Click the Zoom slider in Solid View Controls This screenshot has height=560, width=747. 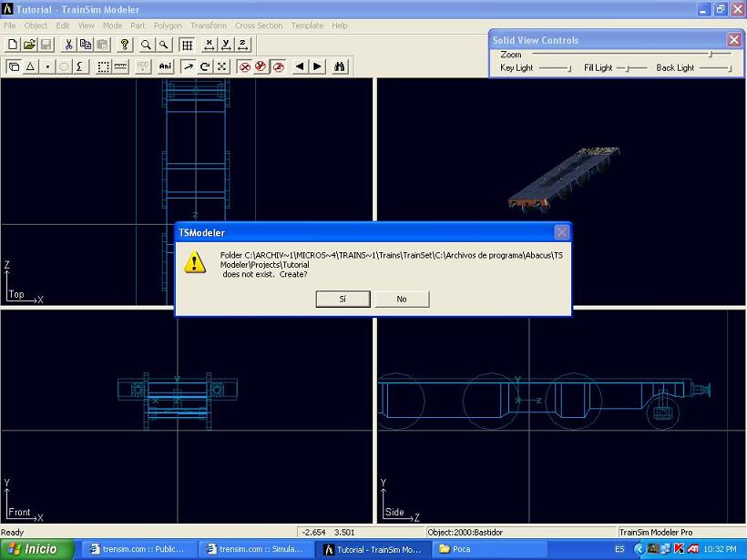point(711,55)
